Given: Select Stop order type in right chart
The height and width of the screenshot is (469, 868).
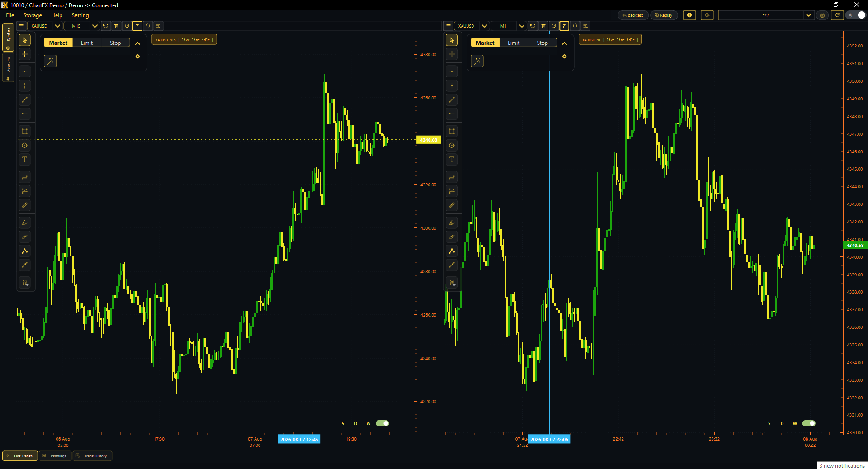Looking at the screenshot, I should (x=542, y=43).
